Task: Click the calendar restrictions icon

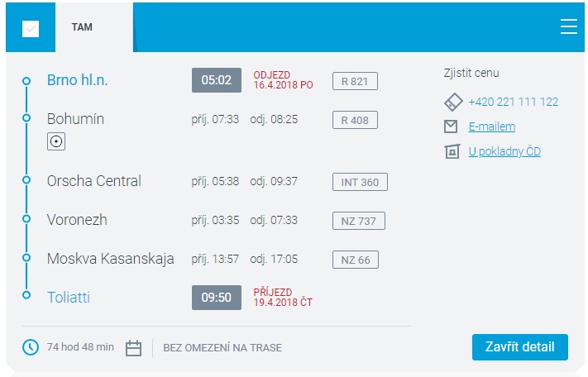Action: coord(134,348)
